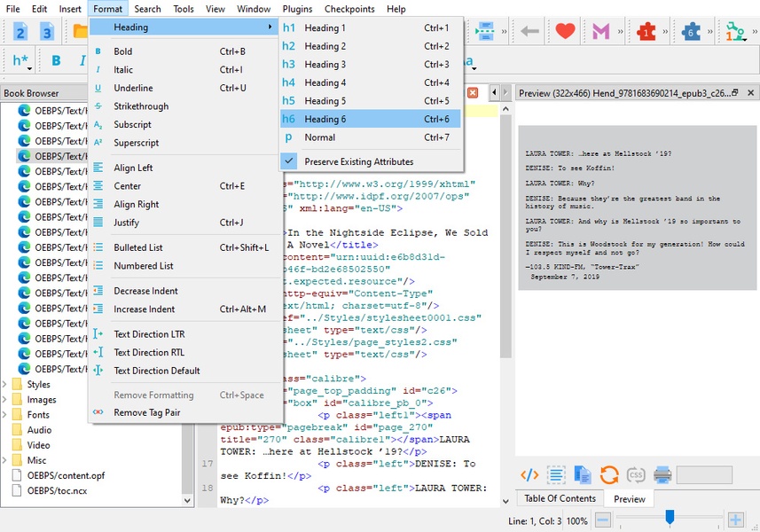Toggle Strikethrough formatting
This screenshot has width=760, height=532.
(x=184, y=106)
